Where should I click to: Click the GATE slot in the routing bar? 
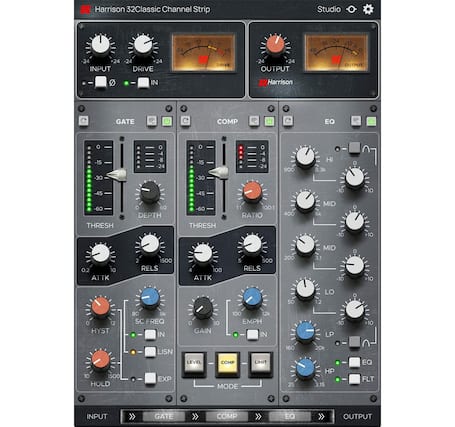164,416
